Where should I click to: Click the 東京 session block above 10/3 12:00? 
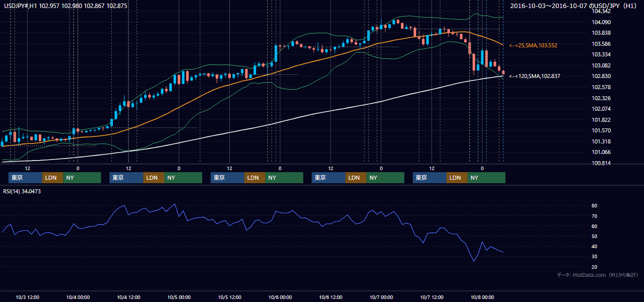(25, 178)
